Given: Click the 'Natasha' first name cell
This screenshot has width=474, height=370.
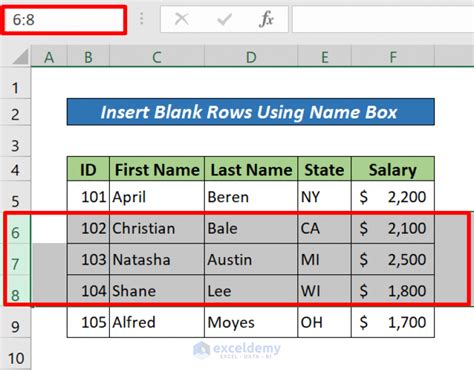Looking at the screenshot, I should point(157,259).
